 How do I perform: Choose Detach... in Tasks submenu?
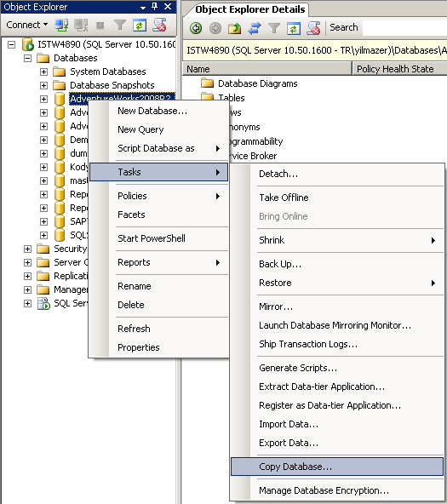(337, 174)
